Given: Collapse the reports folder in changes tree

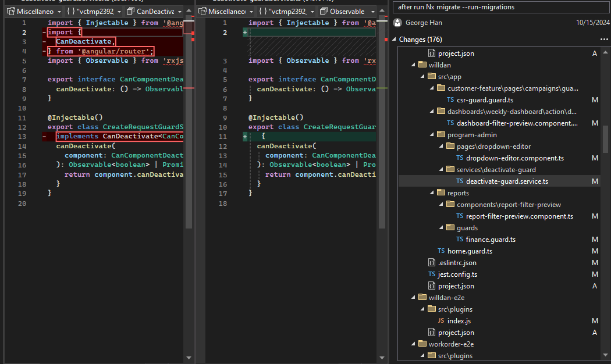Looking at the screenshot, I should click(432, 193).
